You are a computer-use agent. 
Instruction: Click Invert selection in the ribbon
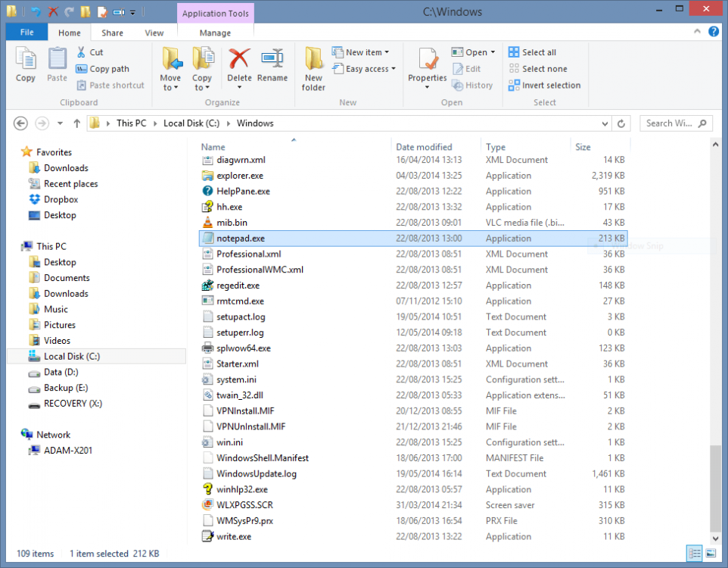pyautogui.click(x=544, y=85)
